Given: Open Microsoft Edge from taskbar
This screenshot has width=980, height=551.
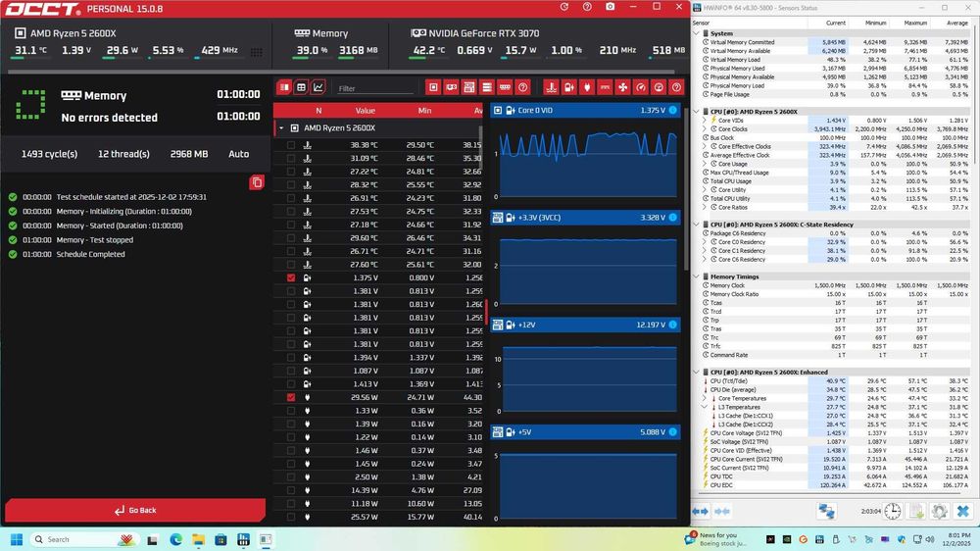Looking at the screenshot, I should pos(175,539).
